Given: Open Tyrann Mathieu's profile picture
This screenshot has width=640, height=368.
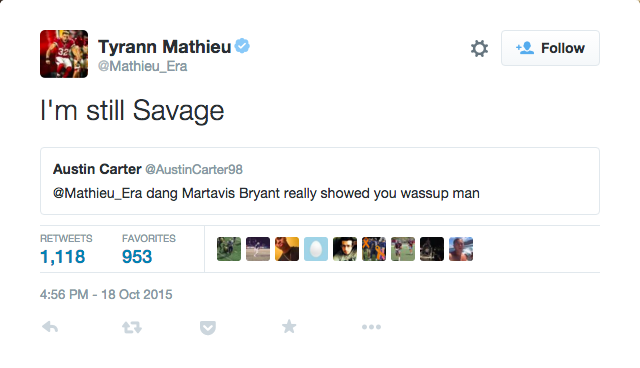Looking at the screenshot, I should pyautogui.click(x=64, y=54).
